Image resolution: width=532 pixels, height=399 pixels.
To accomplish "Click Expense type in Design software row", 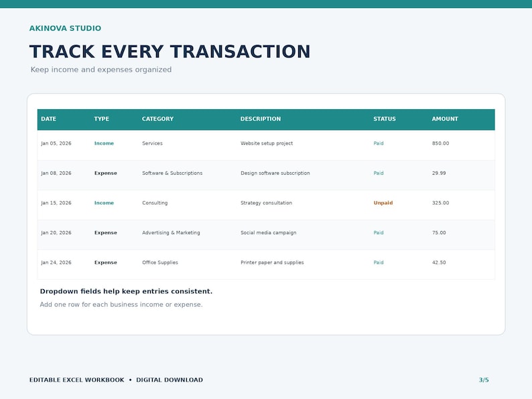I will [105, 173].
